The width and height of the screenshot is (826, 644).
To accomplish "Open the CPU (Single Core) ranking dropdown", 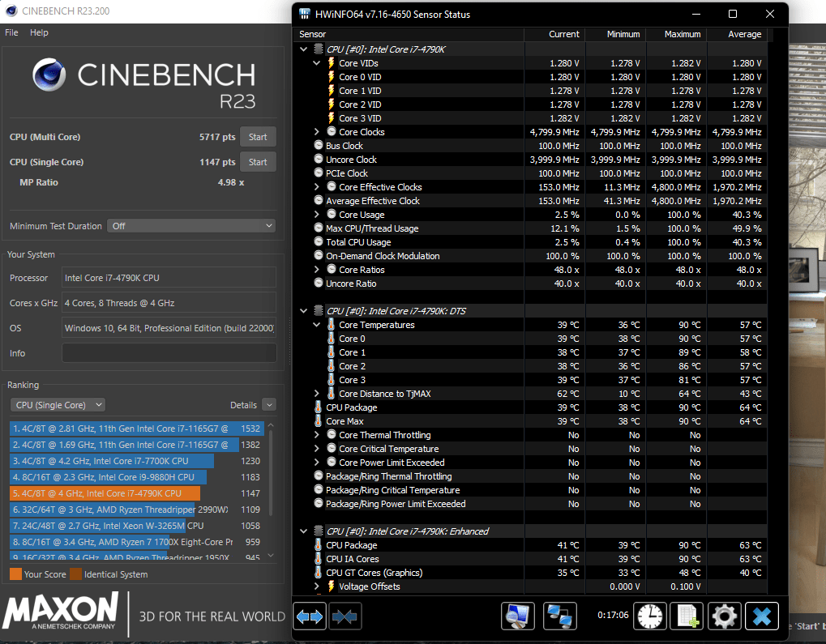I will (x=57, y=404).
